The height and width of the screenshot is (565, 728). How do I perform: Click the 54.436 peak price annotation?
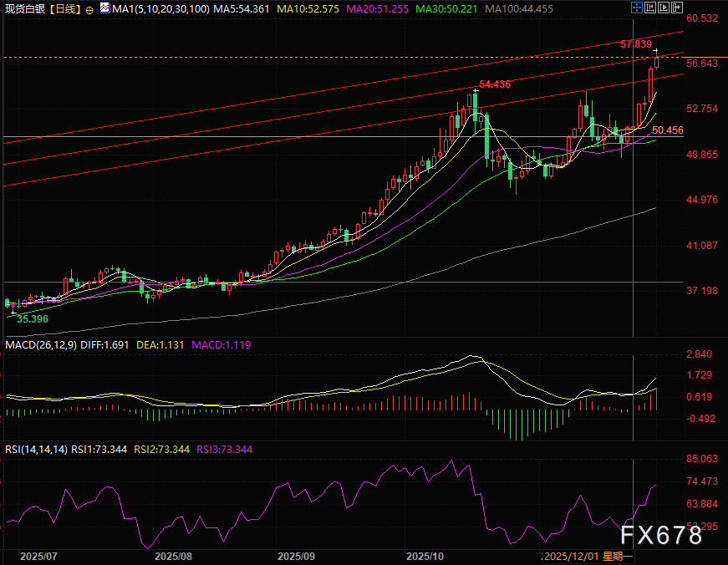point(495,84)
